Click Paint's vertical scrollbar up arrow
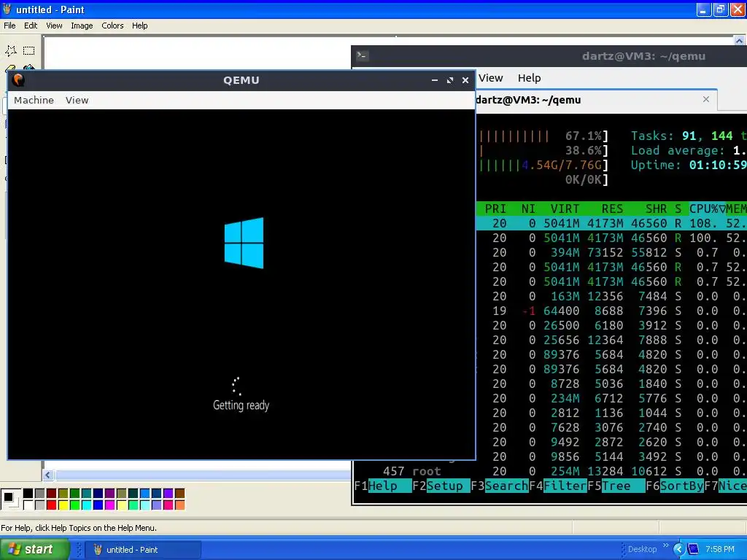 tap(739, 41)
